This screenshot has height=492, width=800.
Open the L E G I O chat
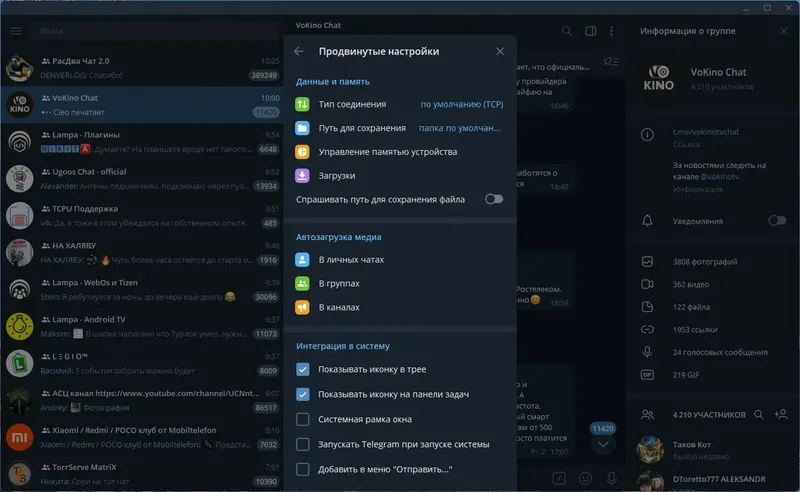tap(142, 363)
